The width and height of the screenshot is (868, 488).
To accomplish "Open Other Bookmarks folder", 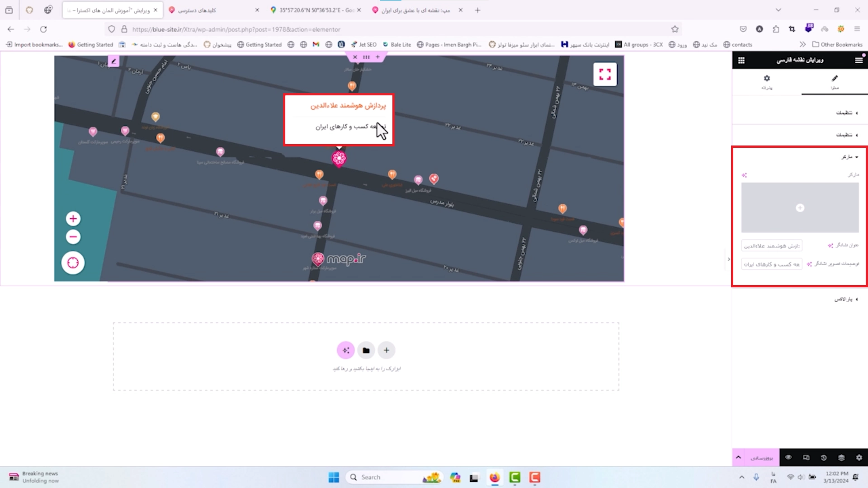I will [838, 44].
